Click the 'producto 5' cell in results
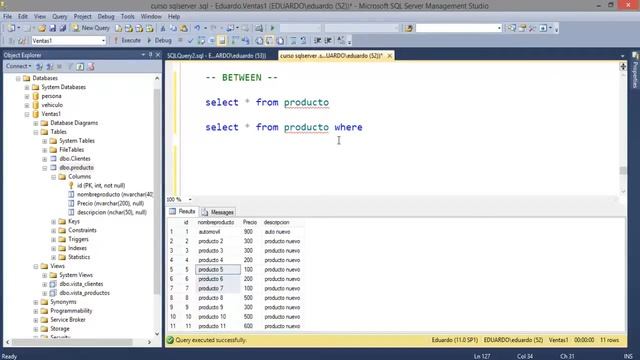This screenshot has width=640, height=360. 218,269
